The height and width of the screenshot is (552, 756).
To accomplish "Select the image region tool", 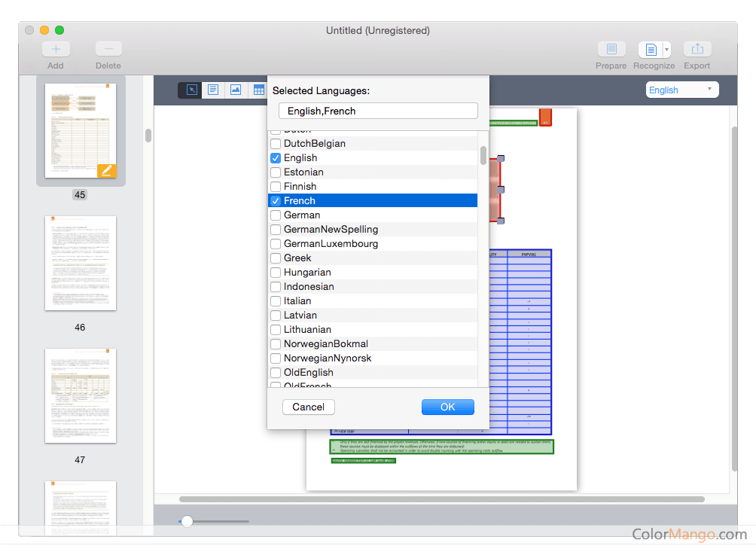I will point(236,90).
